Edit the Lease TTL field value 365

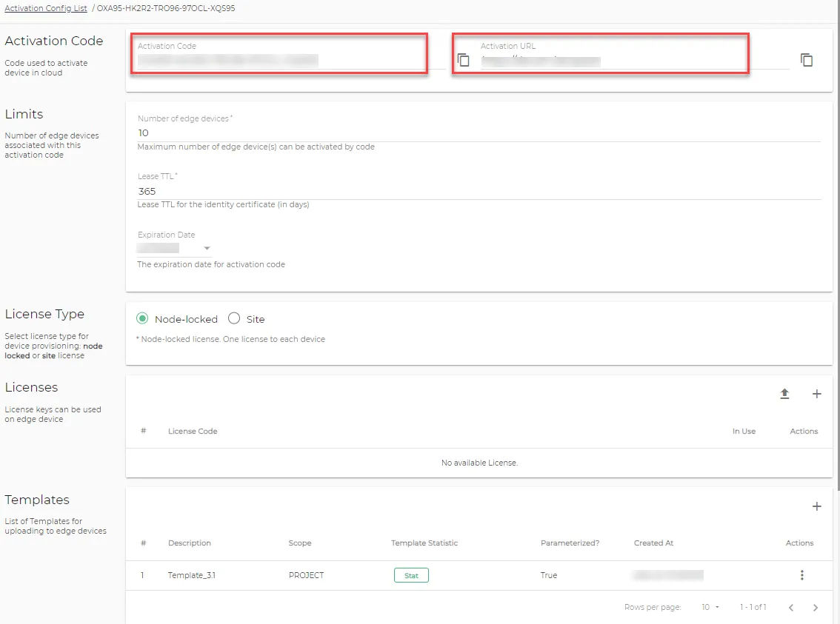479,191
